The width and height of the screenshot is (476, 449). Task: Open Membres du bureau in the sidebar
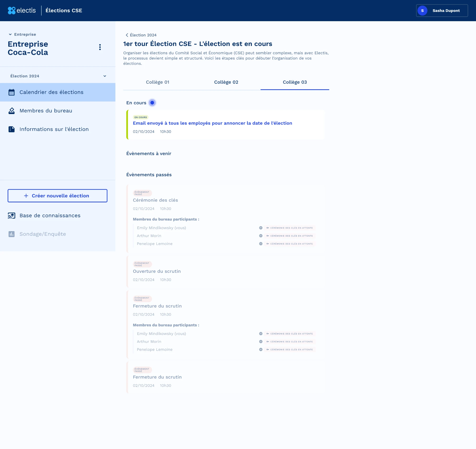click(x=57, y=111)
